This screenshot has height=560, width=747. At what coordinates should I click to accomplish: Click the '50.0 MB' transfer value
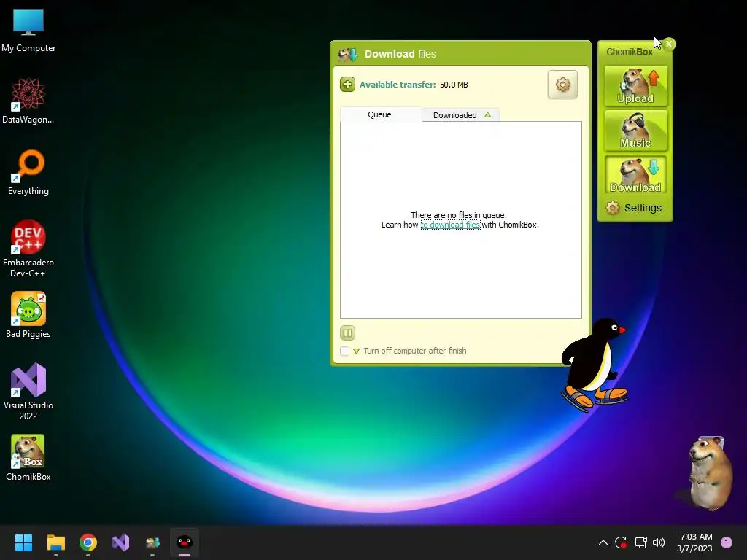454,85
